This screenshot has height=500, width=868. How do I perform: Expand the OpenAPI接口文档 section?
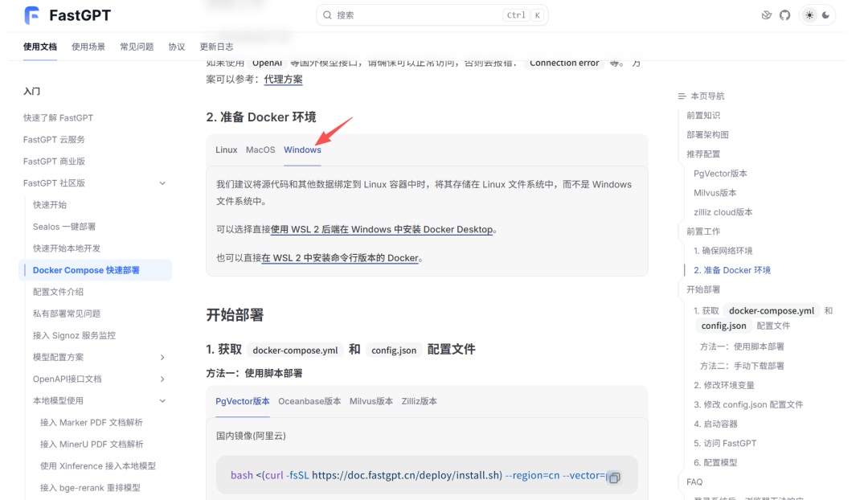click(x=162, y=379)
